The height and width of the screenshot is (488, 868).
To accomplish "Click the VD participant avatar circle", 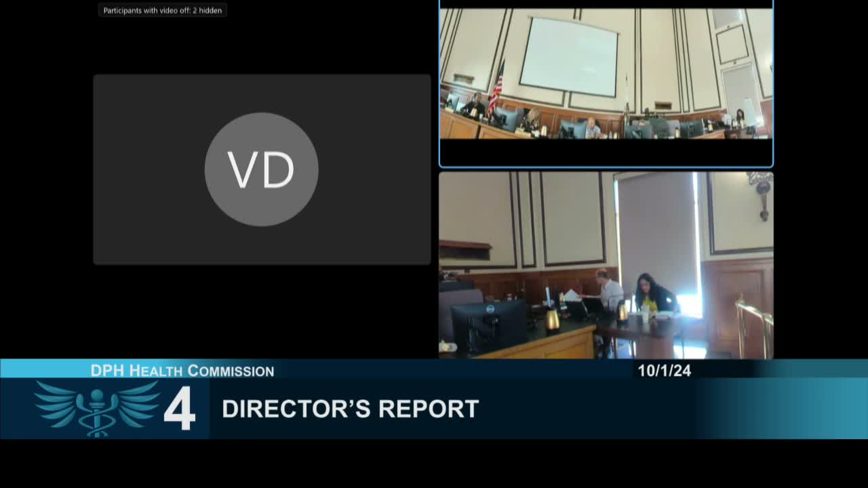I will click(261, 169).
